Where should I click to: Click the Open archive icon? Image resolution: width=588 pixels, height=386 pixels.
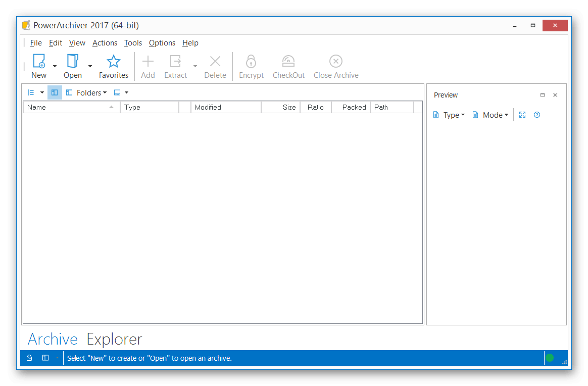click(73, 62)
